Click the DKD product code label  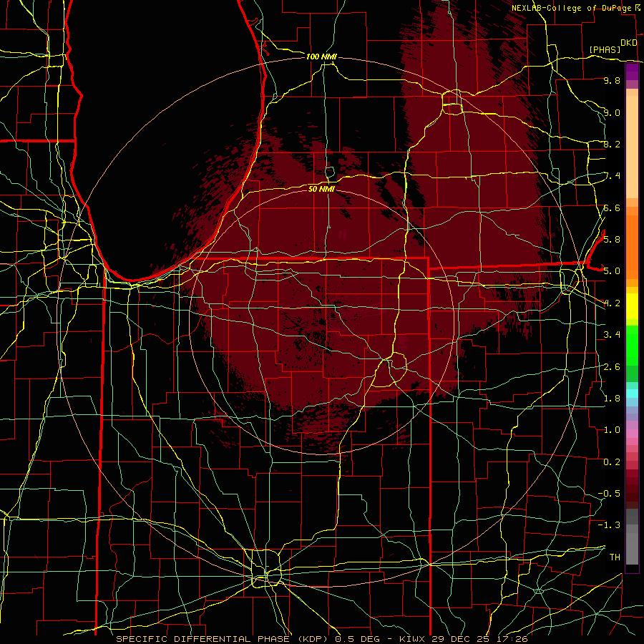628,43
